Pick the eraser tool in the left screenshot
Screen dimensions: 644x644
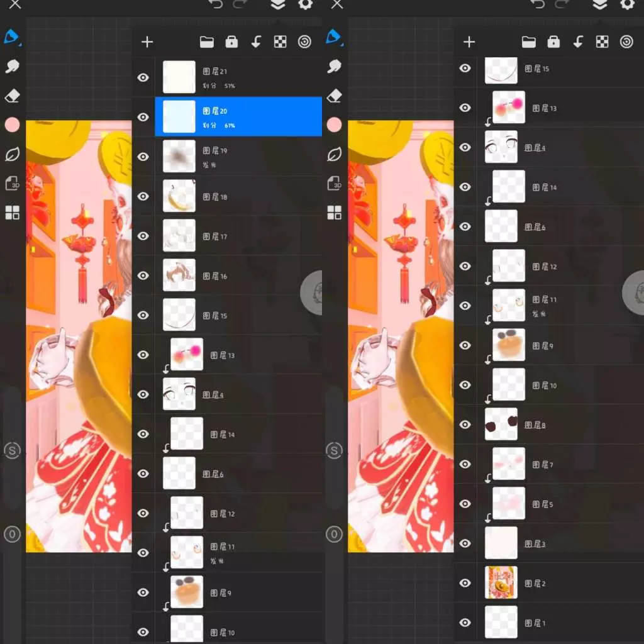coord(12,96)
